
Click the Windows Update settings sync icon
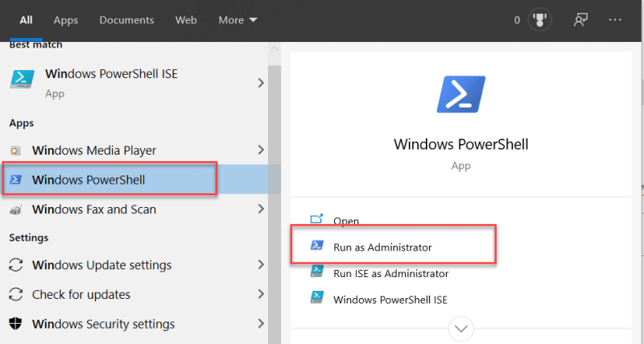15,265
